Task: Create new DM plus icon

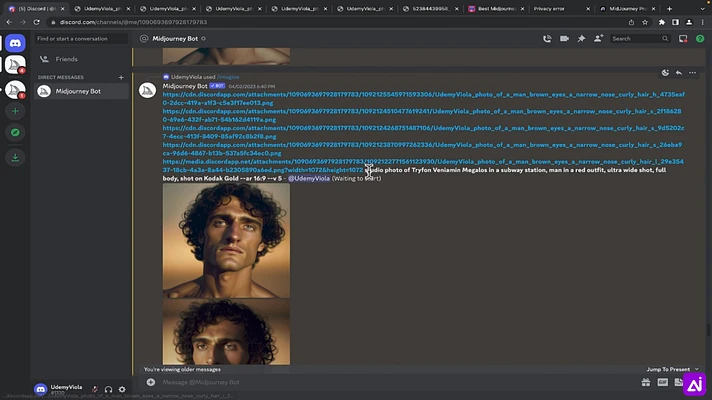Action: click(121, 77)
